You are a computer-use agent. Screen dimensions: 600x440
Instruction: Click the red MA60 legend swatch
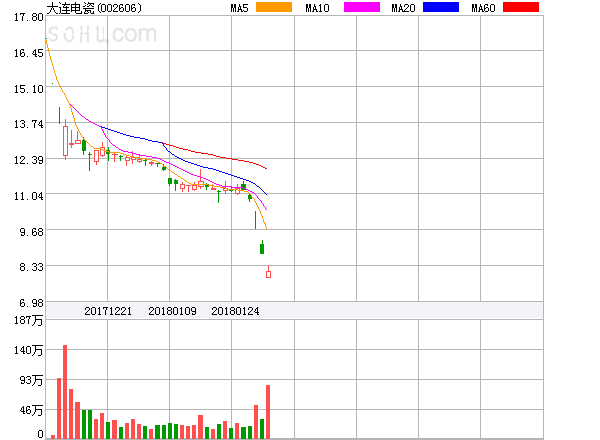pos(521,7)
